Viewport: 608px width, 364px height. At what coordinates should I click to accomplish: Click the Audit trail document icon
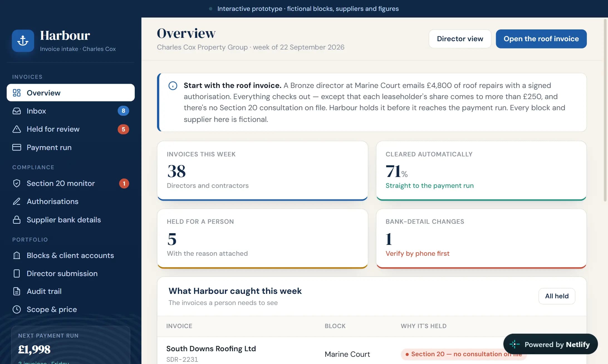pos(17,291)
